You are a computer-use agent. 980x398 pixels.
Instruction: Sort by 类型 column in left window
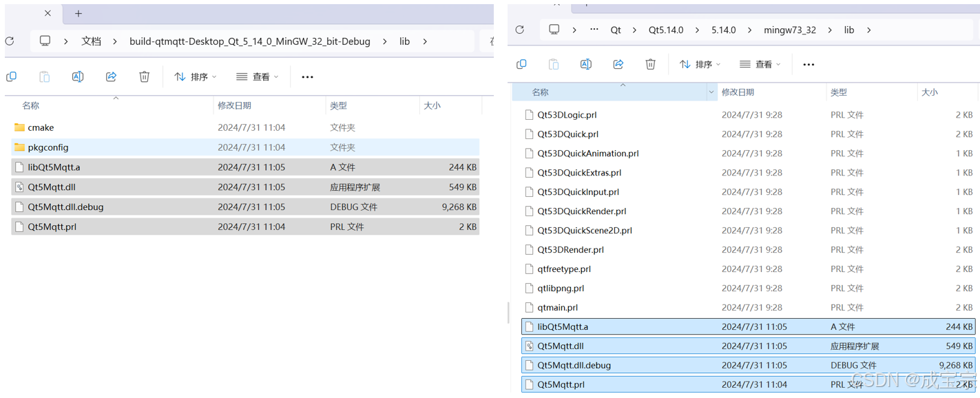coord(338,105)
